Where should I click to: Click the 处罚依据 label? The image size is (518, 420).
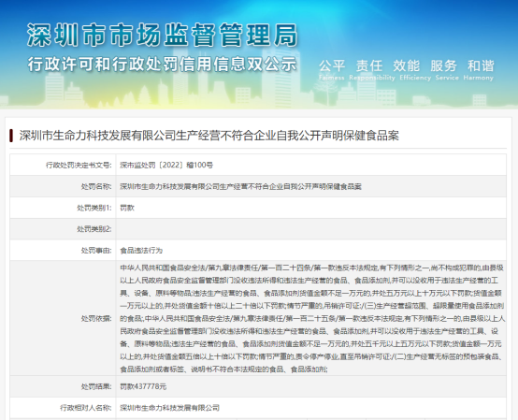96,318
